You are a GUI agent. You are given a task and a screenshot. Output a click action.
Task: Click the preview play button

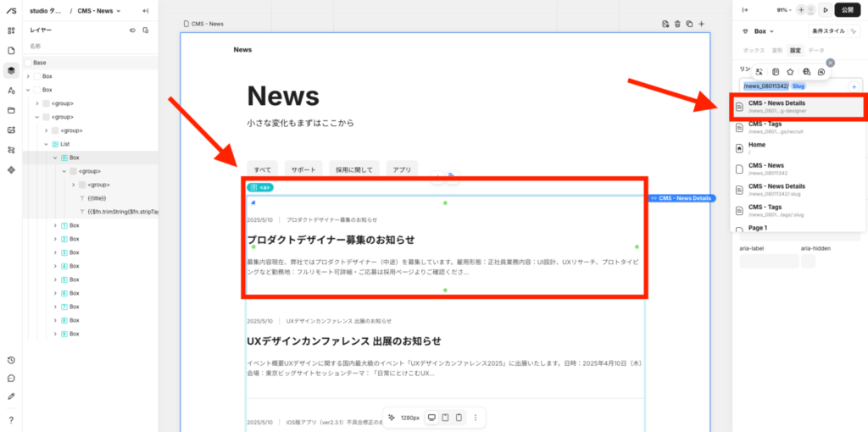825,9
